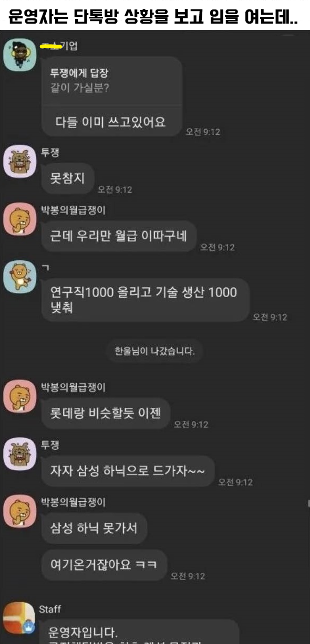Click the crown badge on Staff avatar
This screenshot has width=310, height=644.
point(29,628)
